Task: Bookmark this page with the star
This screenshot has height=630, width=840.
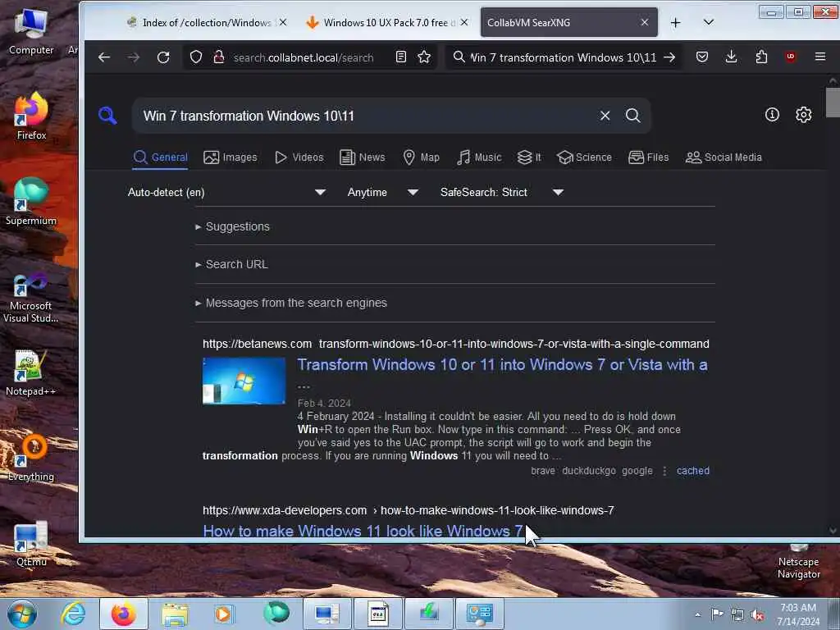Action: point(424,57)
